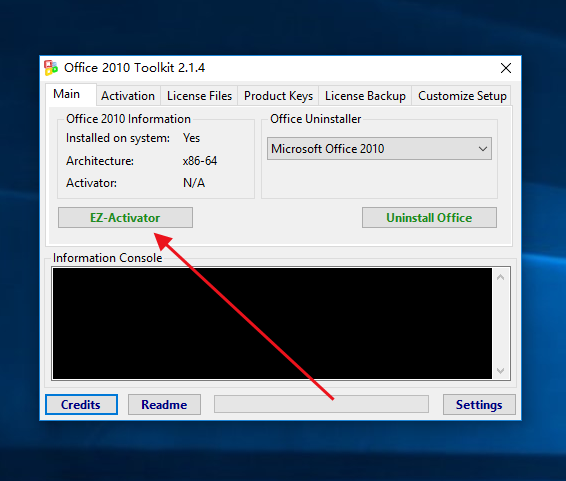Close the Office 2010 Toolkit window

pos(506,68)
